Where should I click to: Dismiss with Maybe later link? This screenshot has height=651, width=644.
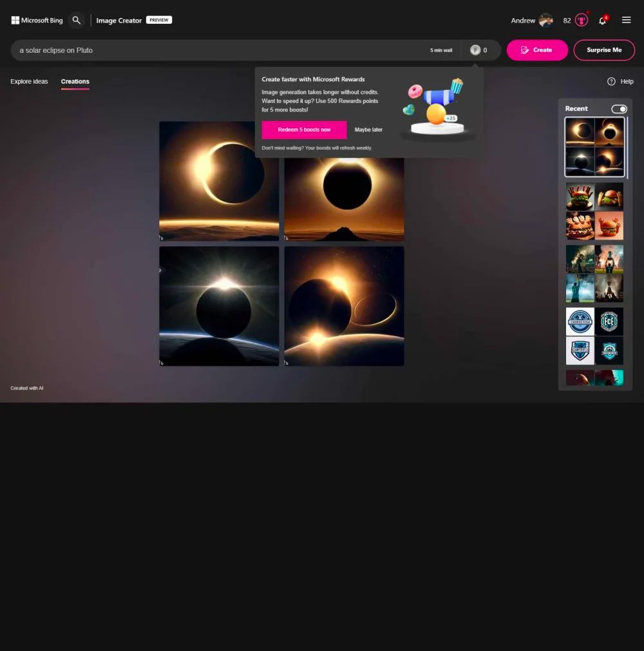point(368,130)
